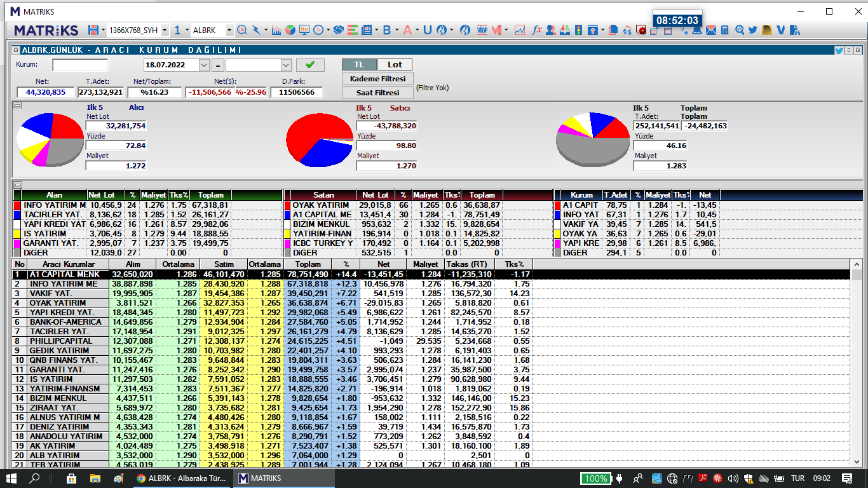Click the red gear settings icon
This screenshot has height=488, width=868.
pos(641,30)
